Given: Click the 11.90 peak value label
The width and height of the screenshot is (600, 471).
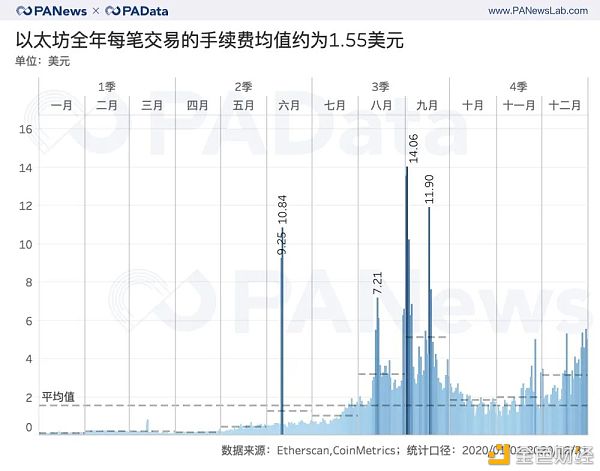Looking at the screenshot, I should 429,189.
